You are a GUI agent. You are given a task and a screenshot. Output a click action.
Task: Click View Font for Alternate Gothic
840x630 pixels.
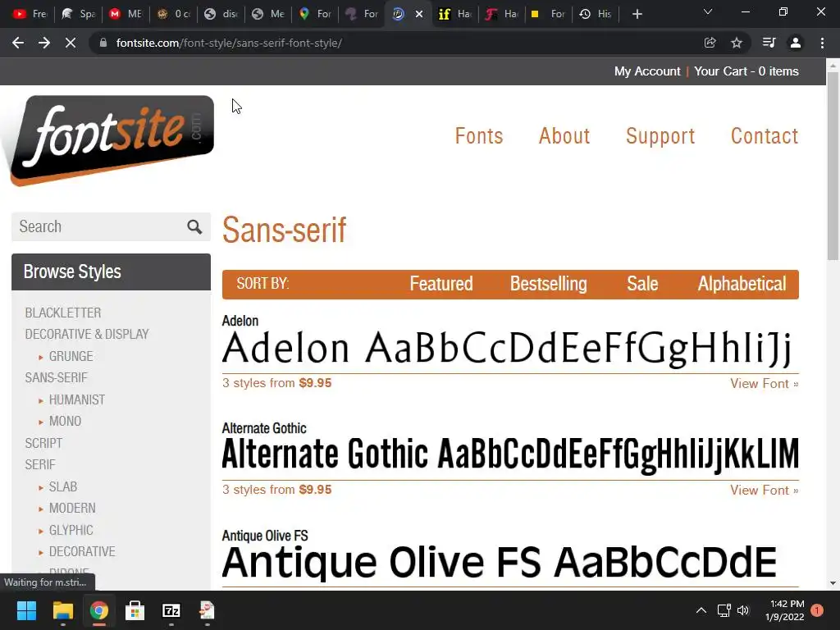[764, 491]
